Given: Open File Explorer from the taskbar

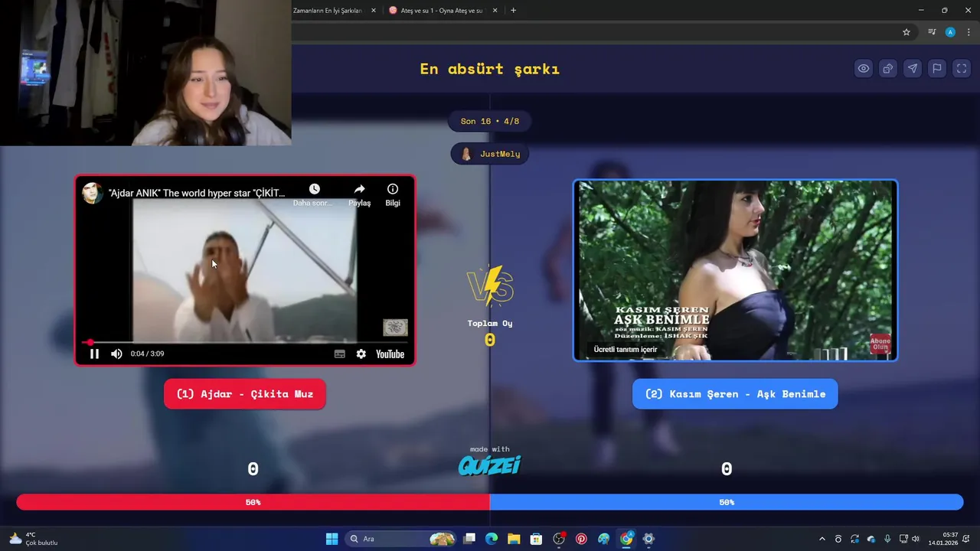Looking at the screenshot, I should 514,539.
